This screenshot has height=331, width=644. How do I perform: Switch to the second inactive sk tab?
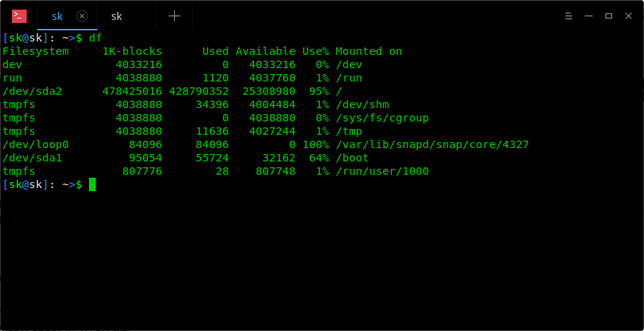pos(116,16)
